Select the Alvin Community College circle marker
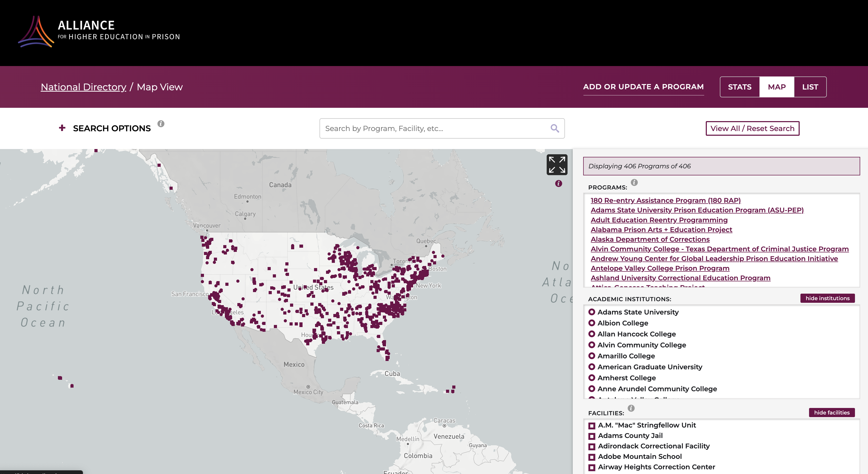 591,345
